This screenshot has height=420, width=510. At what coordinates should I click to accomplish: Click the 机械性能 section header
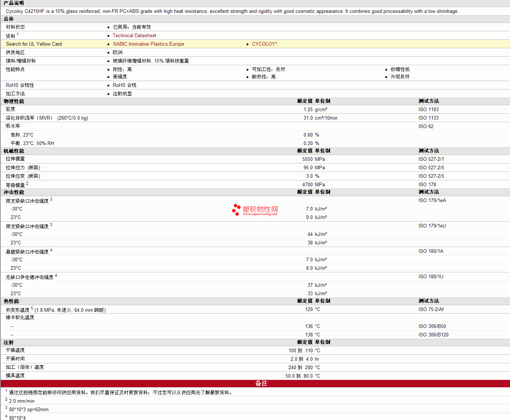coord(14,151)
